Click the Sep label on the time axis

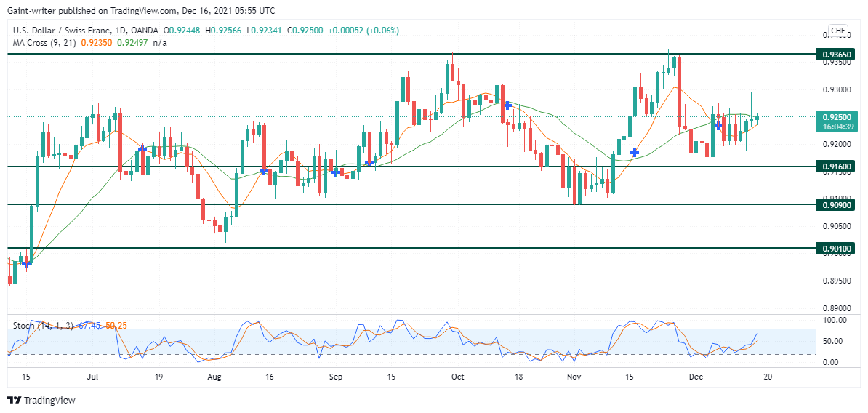[x=335, y=377]
